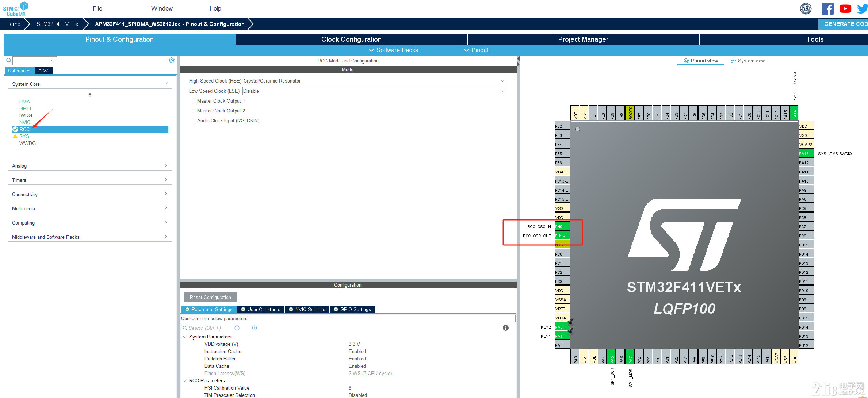The width and height of the screenshot is (868, 398).
Task: Enable Master Clock Output 1 checkbox
Action: click(193, 101)
